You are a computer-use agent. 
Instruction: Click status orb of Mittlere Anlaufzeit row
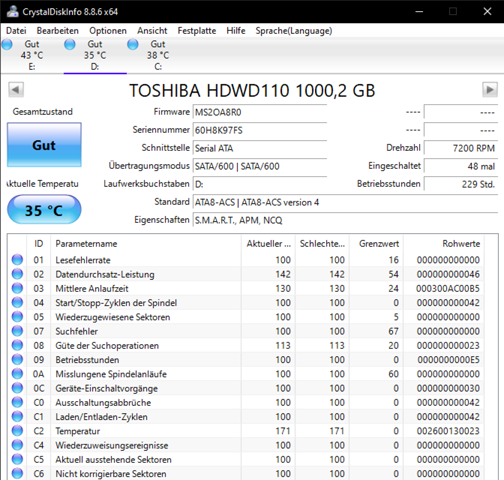click(17, 288)
